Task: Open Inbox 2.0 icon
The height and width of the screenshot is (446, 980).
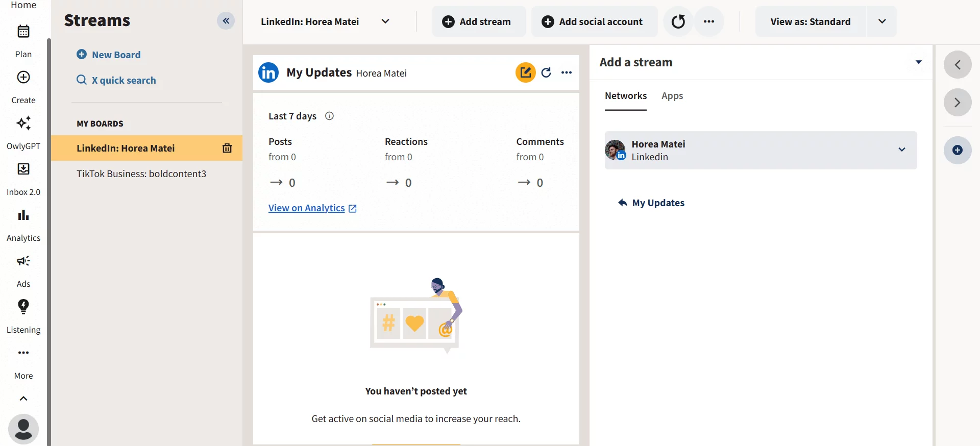Action: 23,169
